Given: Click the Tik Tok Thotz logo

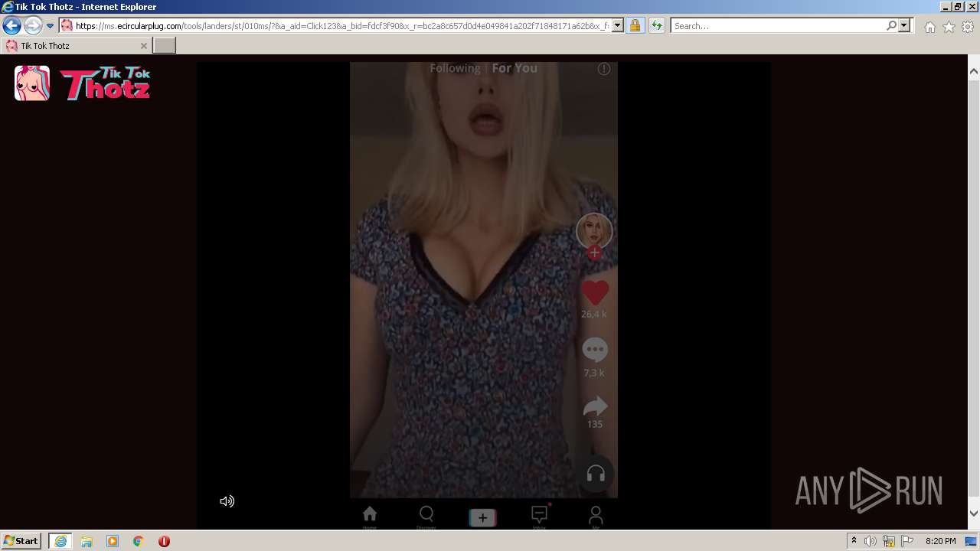Looking at the screenshot, I should (83, 83).
